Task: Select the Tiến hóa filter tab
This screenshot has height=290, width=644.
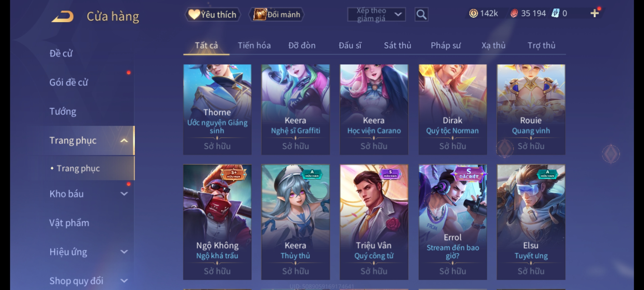Action: [x=254, y=45]
